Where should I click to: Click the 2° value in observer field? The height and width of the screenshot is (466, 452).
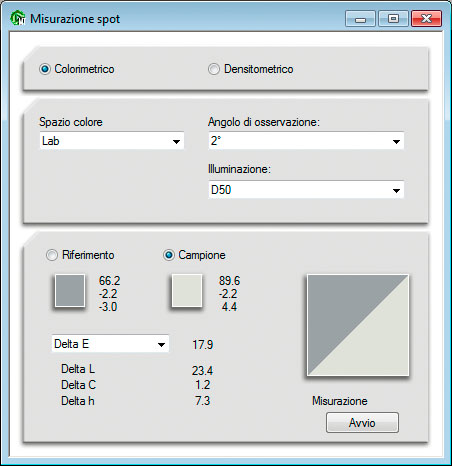click(216, 141)
